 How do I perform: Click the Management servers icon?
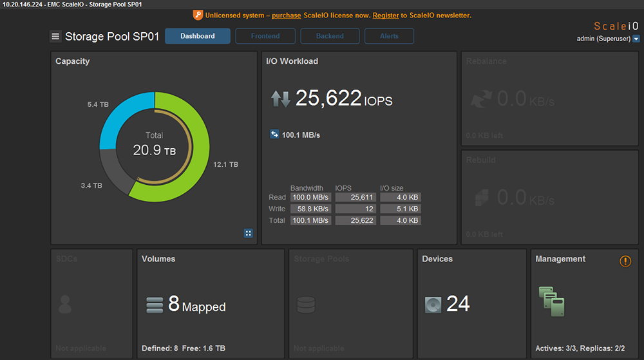click(552, 301)
